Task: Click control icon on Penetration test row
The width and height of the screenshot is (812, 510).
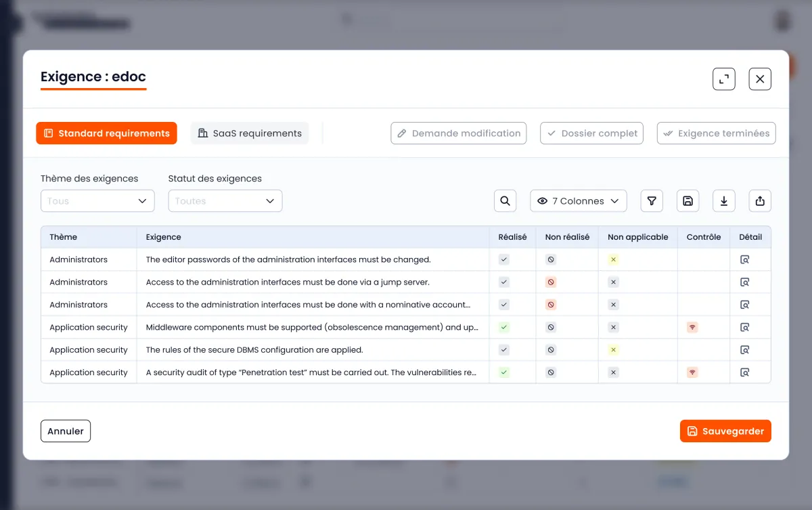Action: click(x=692, y=373)
